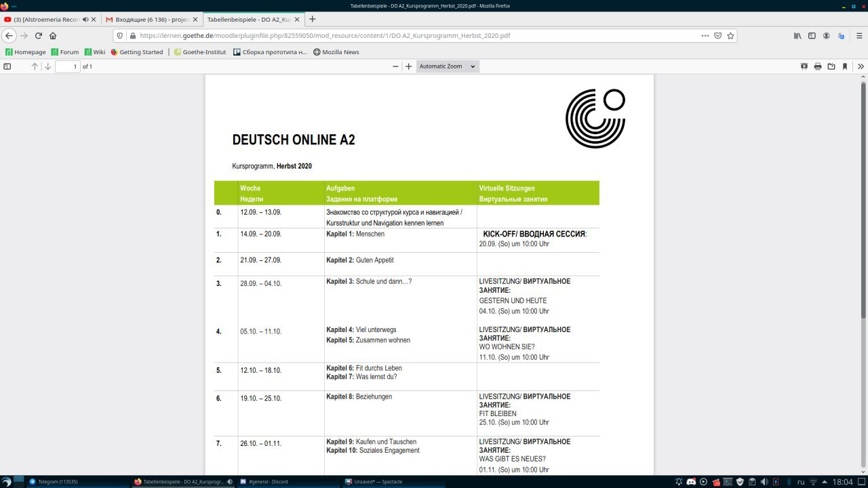Click the PDF page number field
The width and height of the screenshot is (868, 488).
tap(67, 66)
